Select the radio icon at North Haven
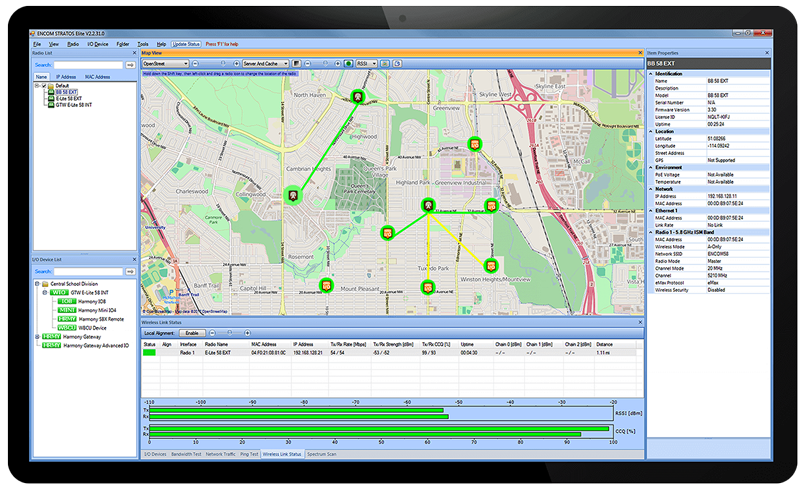 point(358,96)
